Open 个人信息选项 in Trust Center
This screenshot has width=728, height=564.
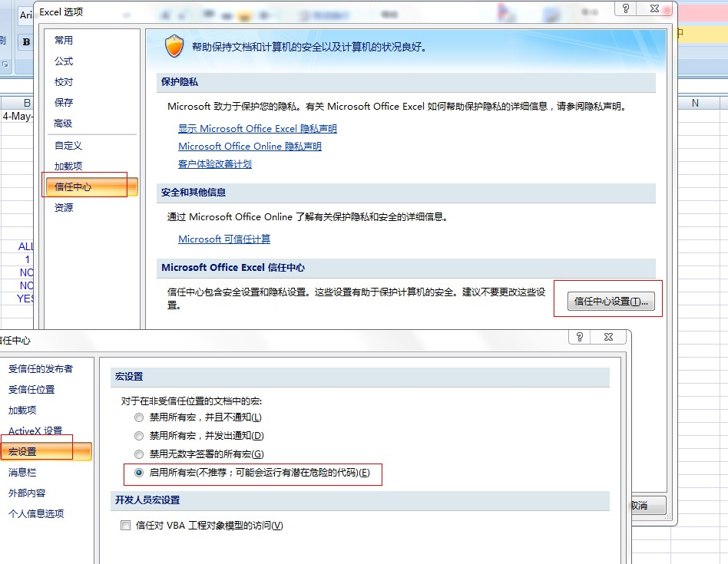click(x=36, y=514)
